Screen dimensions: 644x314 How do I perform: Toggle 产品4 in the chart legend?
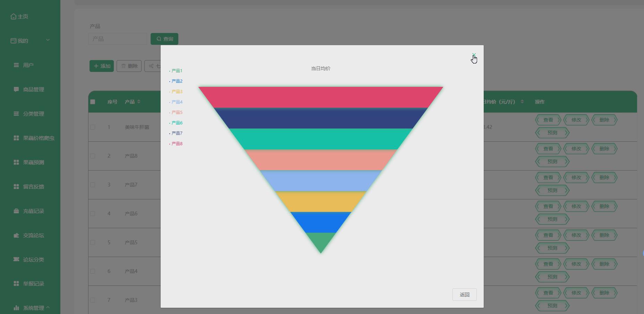(x=176, y=102)
